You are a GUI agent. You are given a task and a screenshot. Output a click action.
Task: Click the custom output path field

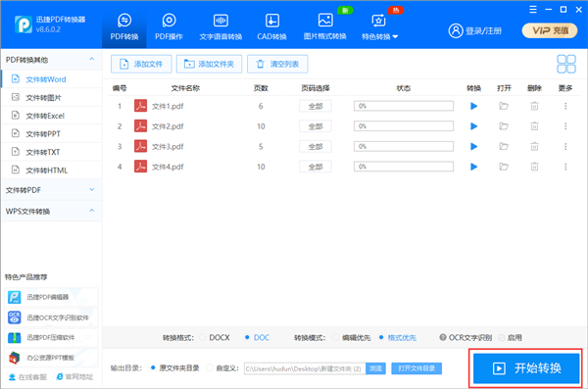[x=305, y=368]
